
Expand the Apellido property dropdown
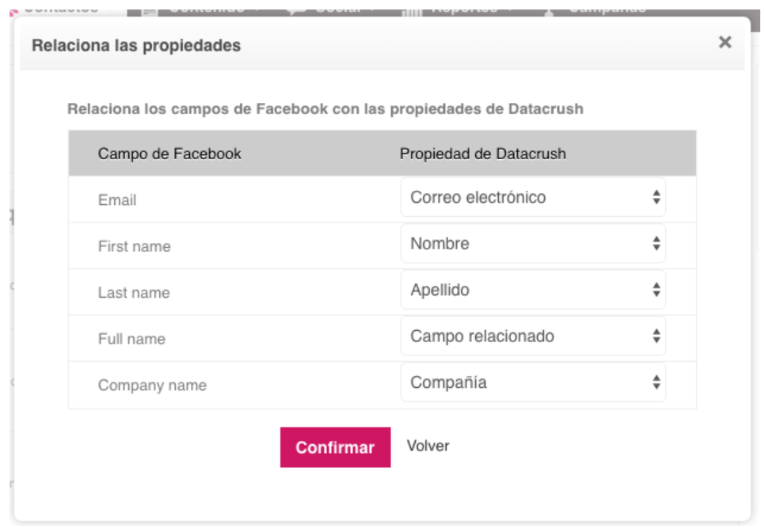tap(533, 290)
